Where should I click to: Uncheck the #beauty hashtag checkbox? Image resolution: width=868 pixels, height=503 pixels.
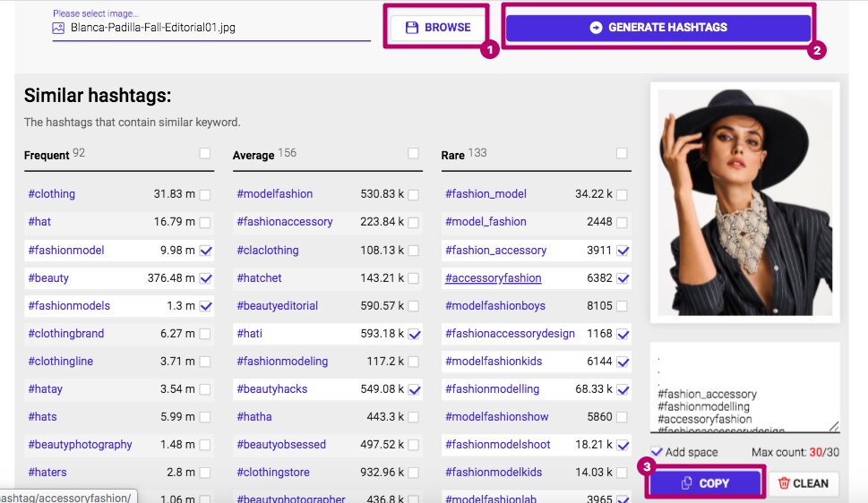205,278
